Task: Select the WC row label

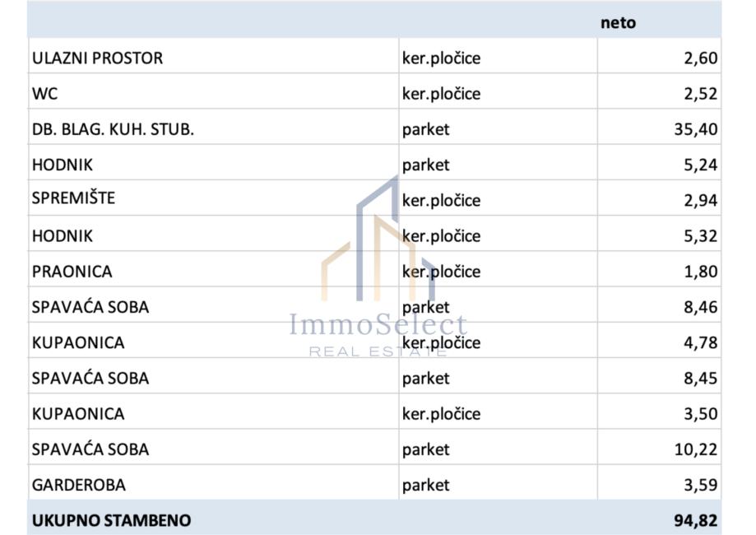Action: [44, 93]
